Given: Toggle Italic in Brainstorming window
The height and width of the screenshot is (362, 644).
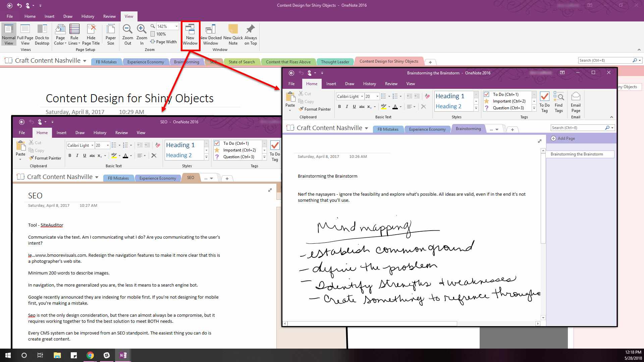Looking at the screenshot, I should tap(347, 107).
